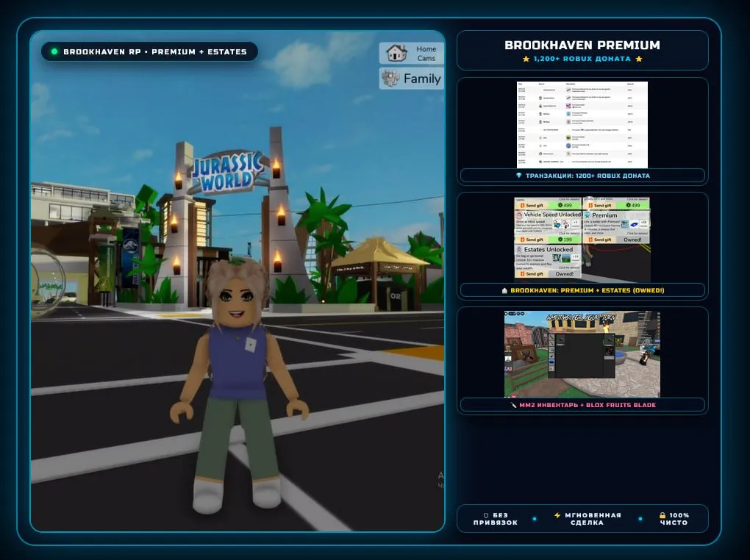This screenshot has width=750, height=560.
Task: Click Send gift on the Premium card
Action: point(600,239)
